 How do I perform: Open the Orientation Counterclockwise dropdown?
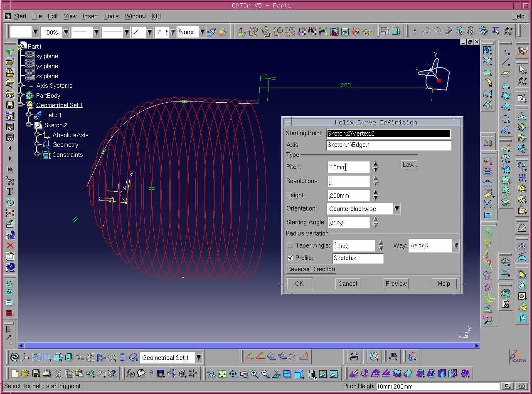pos(397,208)
